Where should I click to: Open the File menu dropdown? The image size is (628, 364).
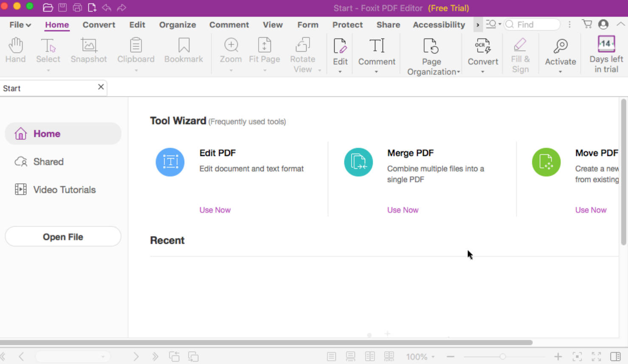19,25
